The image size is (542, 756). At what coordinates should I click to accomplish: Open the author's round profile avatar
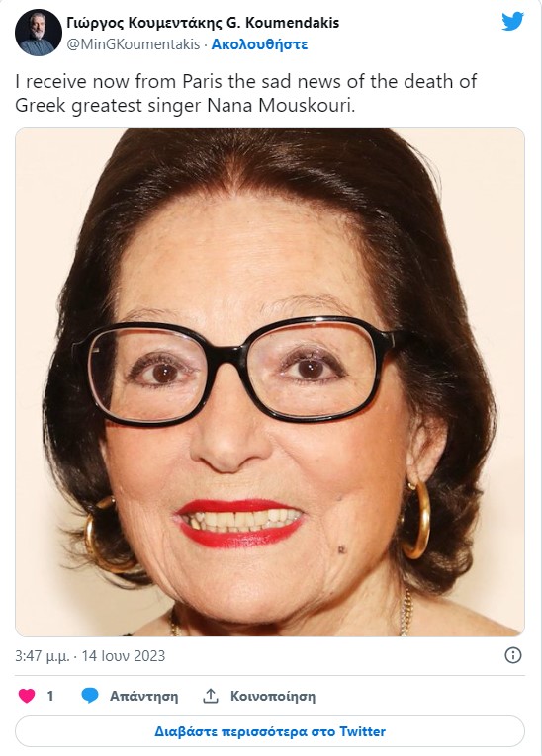[39, 33]
